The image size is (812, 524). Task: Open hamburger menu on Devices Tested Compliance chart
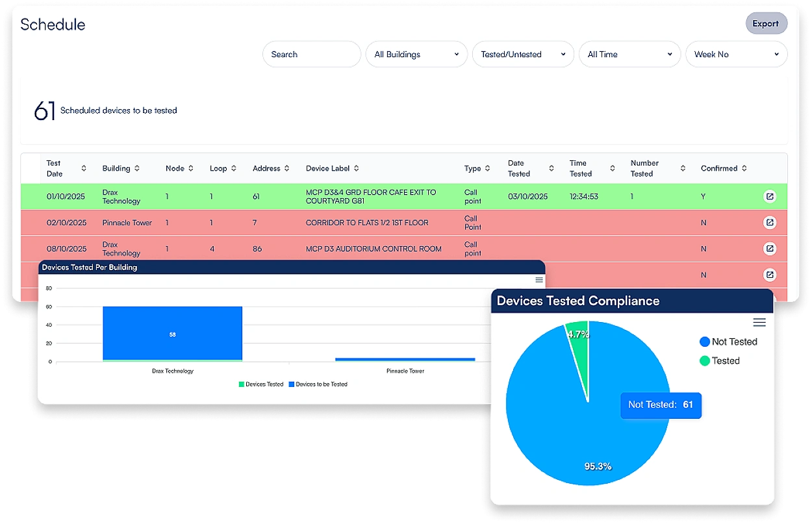click(759, 323)
